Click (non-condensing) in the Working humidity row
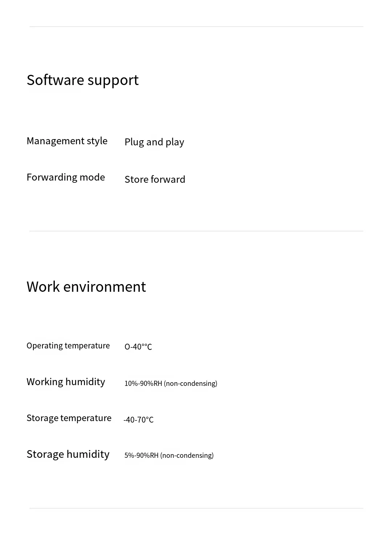The width and height of the screenshot is (392, 545). 191,384
